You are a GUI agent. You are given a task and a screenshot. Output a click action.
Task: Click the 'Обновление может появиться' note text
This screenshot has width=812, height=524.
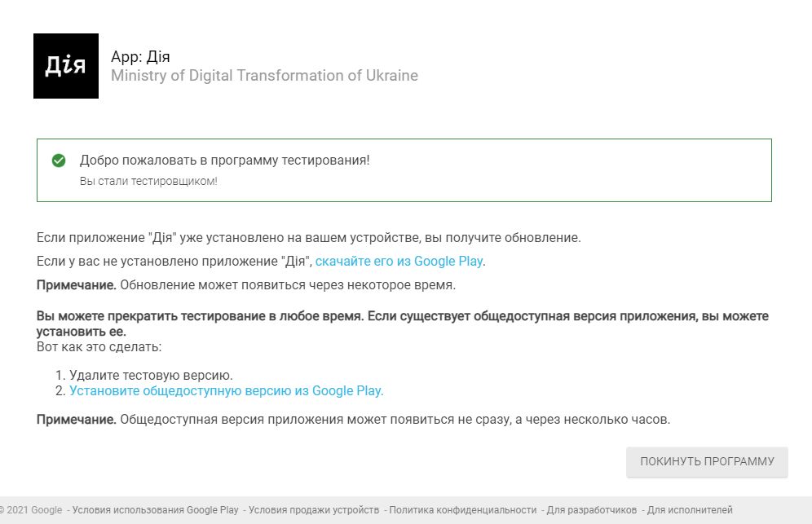(x=285, y=285)
